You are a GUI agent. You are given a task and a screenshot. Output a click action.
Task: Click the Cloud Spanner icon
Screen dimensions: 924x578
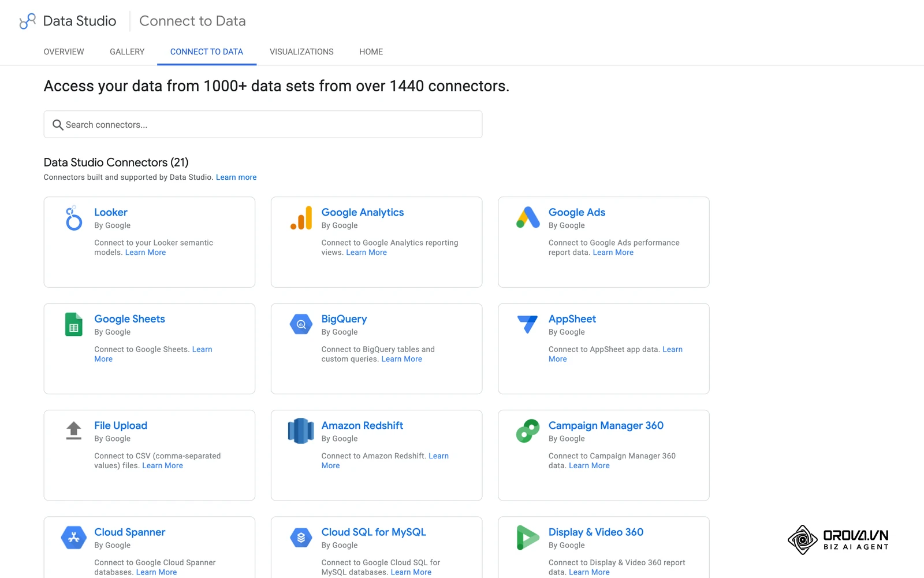tap(74, 538)
